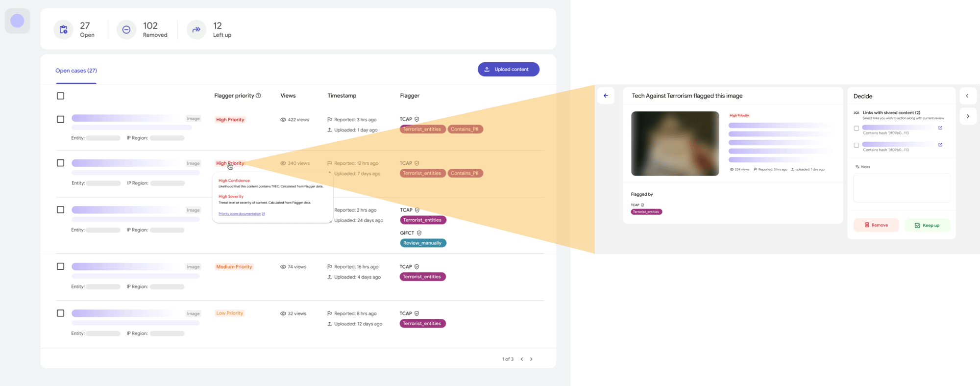Click the external icon on Priority score documentation

[x=264, y=214]
